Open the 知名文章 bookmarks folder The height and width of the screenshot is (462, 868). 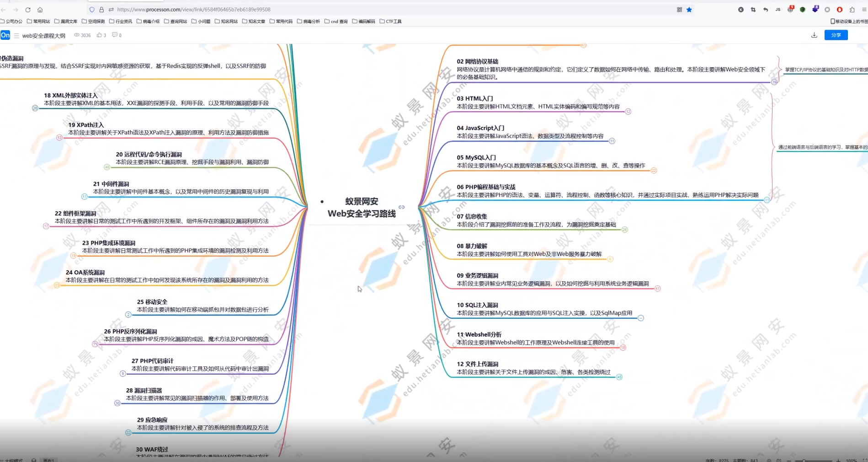[254, 21]
